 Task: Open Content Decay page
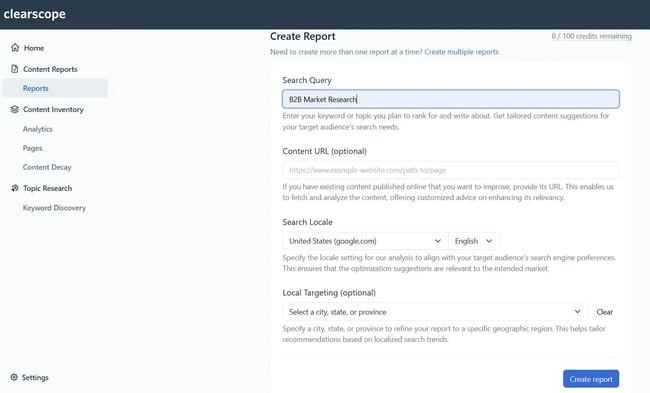47,167
